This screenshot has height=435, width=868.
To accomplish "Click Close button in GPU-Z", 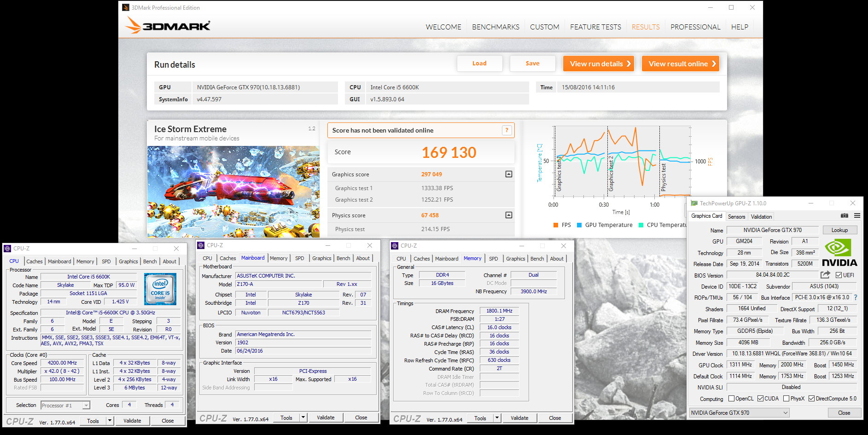I will (x=844, y=413).
